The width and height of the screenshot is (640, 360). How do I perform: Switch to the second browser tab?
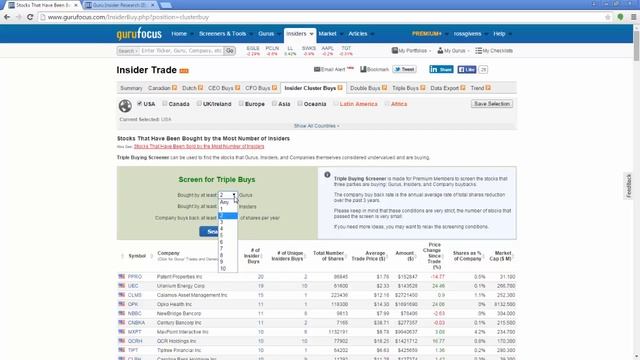pyautogui.click(x=120, y=5)
